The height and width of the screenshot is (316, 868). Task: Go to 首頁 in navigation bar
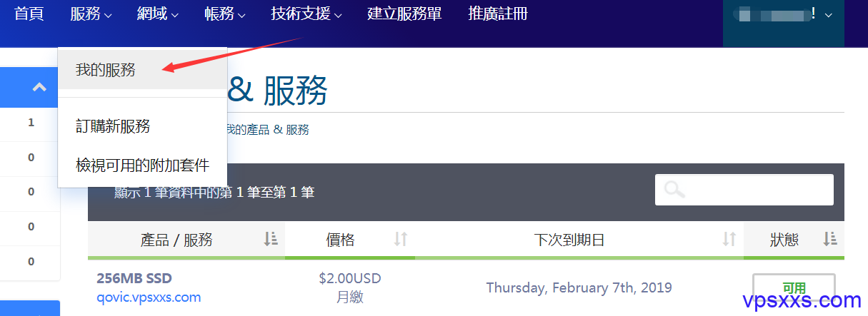click(29, 14)
